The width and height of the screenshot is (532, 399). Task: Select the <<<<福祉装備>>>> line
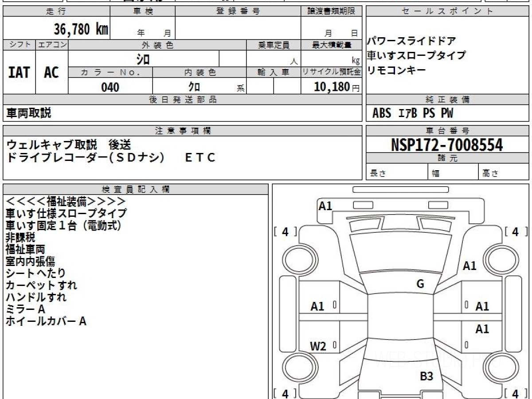(x=66, y=202)
